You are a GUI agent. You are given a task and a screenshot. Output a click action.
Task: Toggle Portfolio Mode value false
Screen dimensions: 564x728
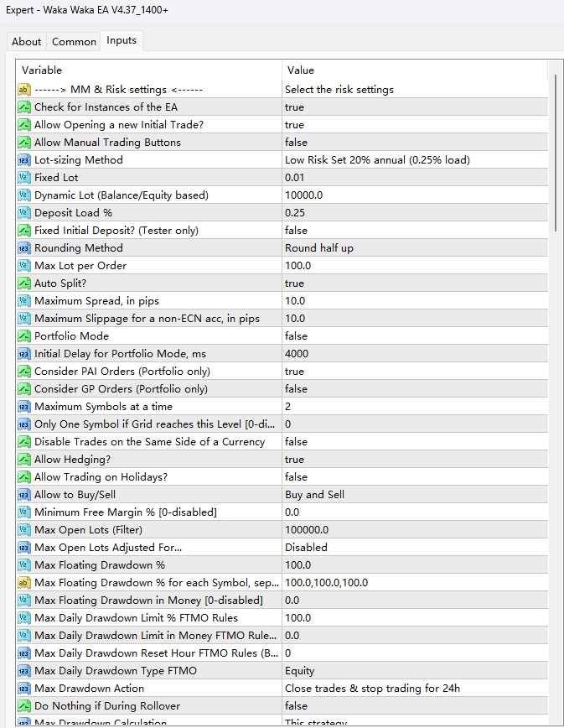415,336
